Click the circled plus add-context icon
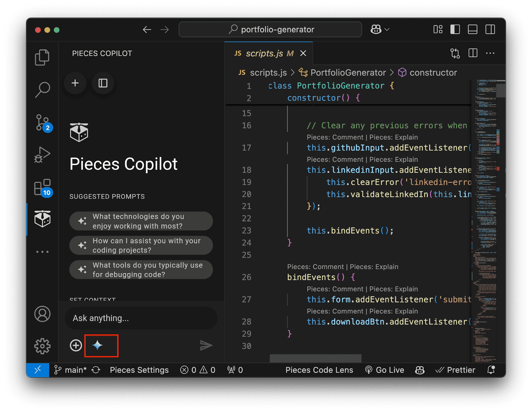 tap(76, 345)
